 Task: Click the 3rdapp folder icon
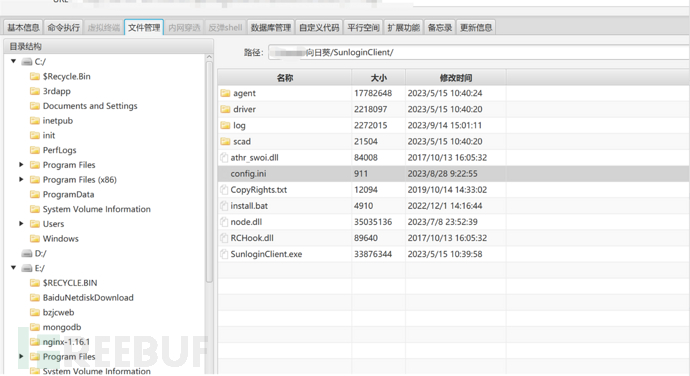click(x=35, y=91)
